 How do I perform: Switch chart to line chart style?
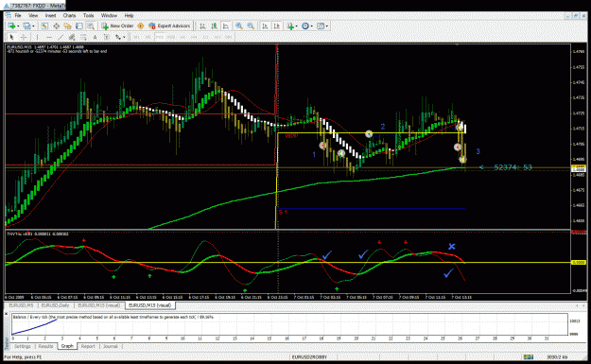click(x=226, y=26)
